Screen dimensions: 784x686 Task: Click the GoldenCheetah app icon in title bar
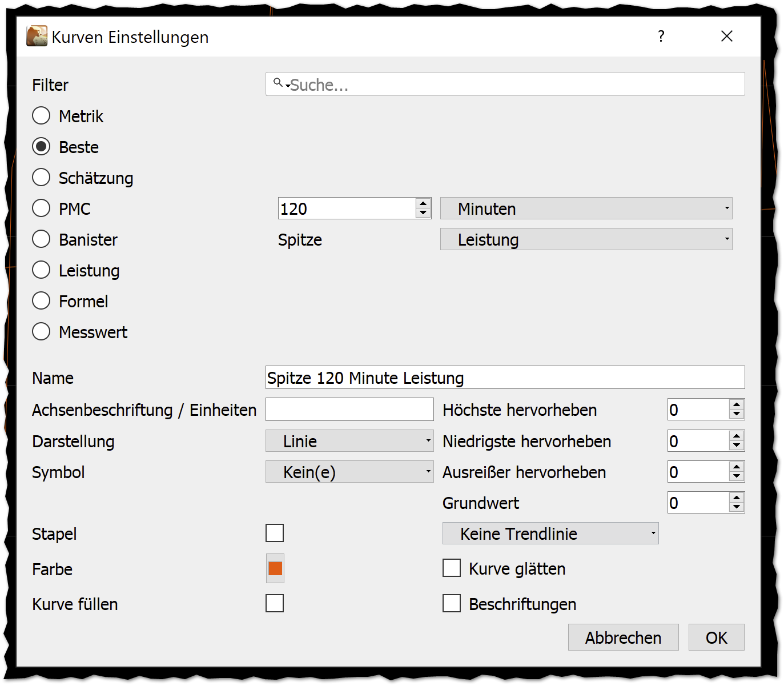[x=37, y=36]
